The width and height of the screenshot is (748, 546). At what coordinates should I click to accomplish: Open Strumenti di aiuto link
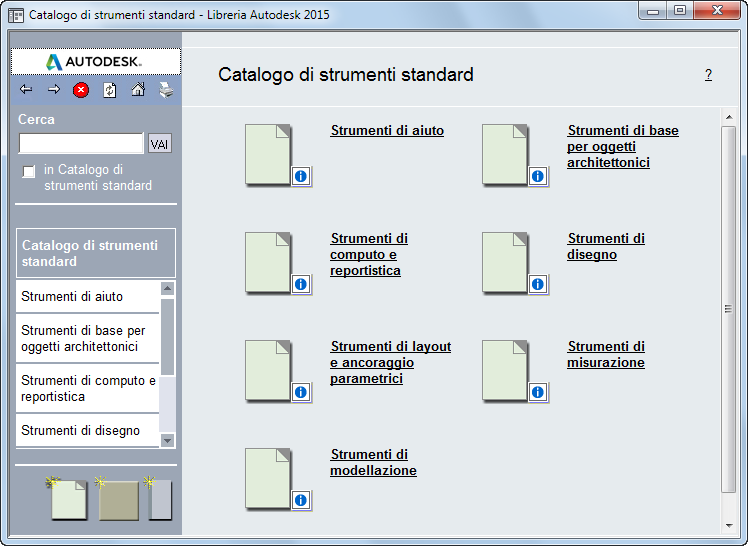tap(387, 131)
